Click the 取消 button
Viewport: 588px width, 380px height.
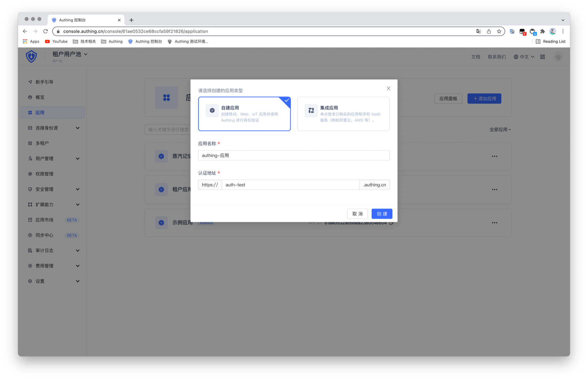[357, 214]
